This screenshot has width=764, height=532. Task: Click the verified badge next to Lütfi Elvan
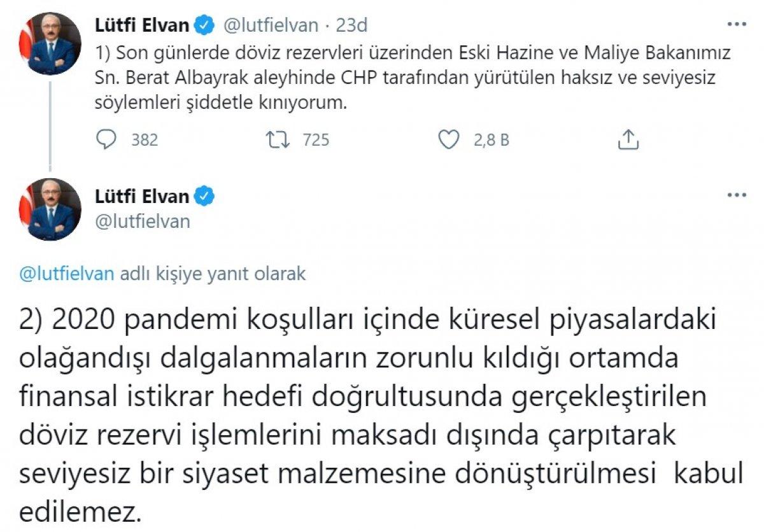(201, 23)
